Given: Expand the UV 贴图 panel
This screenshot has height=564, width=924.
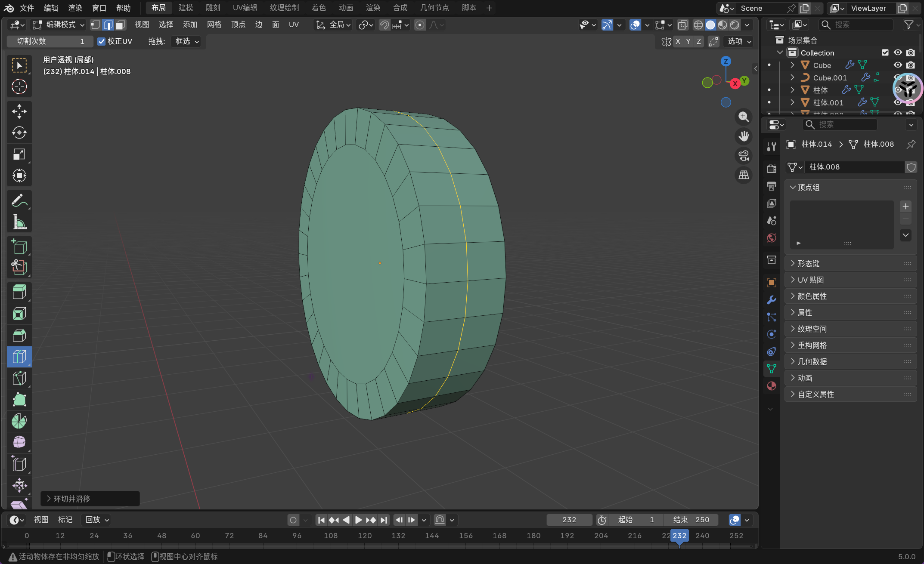Looking at the screenshot, I should [x=810, y=280].
